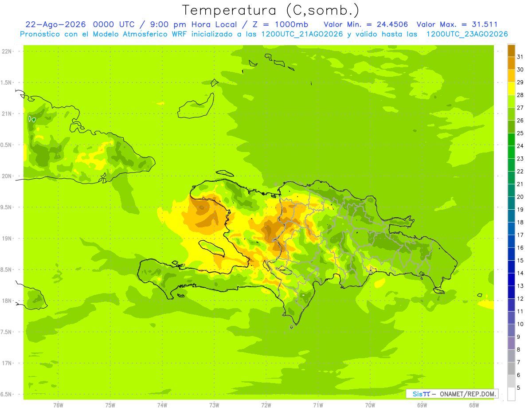Click the blue legend swatch between 15 and 16
The height and width of the screenshot is (411, 532).
point(511,254)
